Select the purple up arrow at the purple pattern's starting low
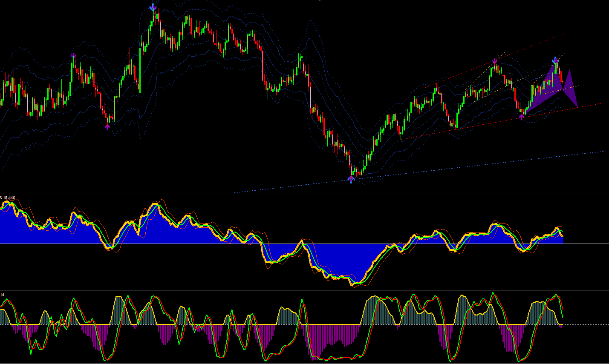The height and width of the screenshot is (364, 609). [x=522, y=117]
